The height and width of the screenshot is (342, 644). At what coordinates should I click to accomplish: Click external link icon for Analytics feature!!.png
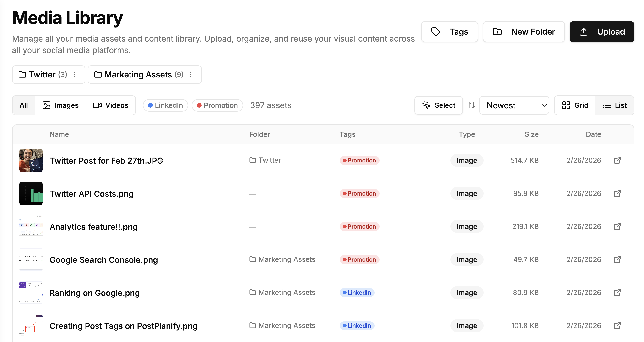click(x=617, y=226)
